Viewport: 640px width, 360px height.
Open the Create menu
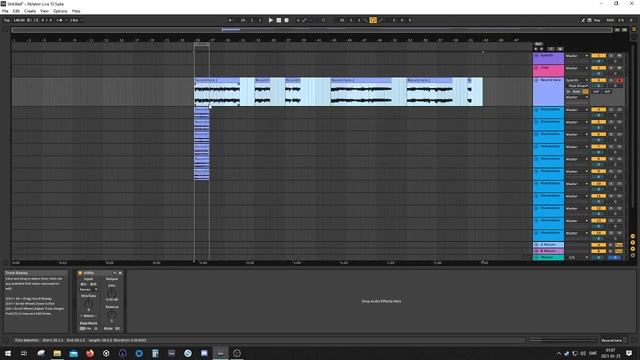tap(30, 11)
